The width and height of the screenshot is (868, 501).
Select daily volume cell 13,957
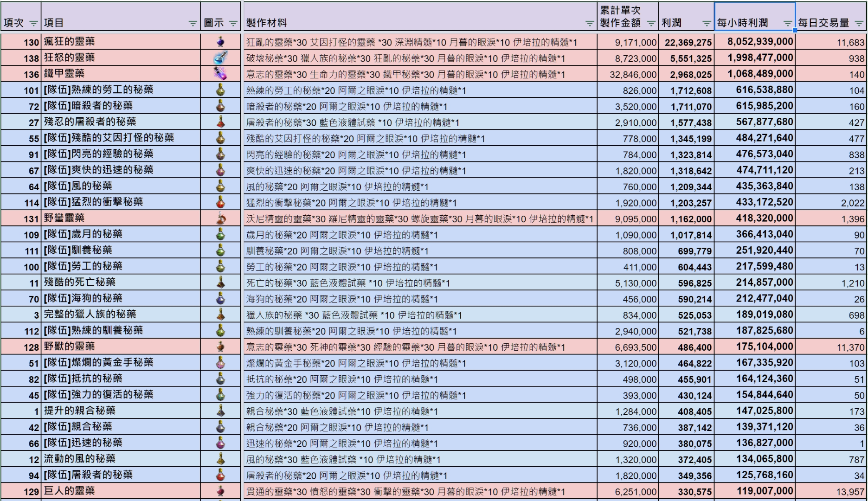point(831,491)
